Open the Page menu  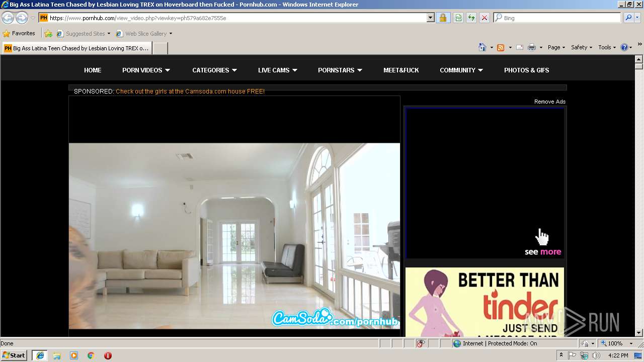click(x=556, y=47)
